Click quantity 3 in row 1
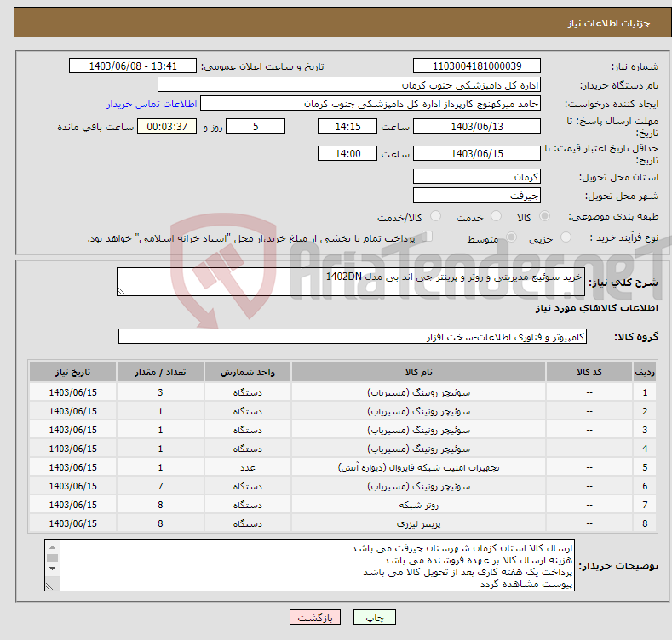This screenshot has width=672, height=640. coord(160,392)
